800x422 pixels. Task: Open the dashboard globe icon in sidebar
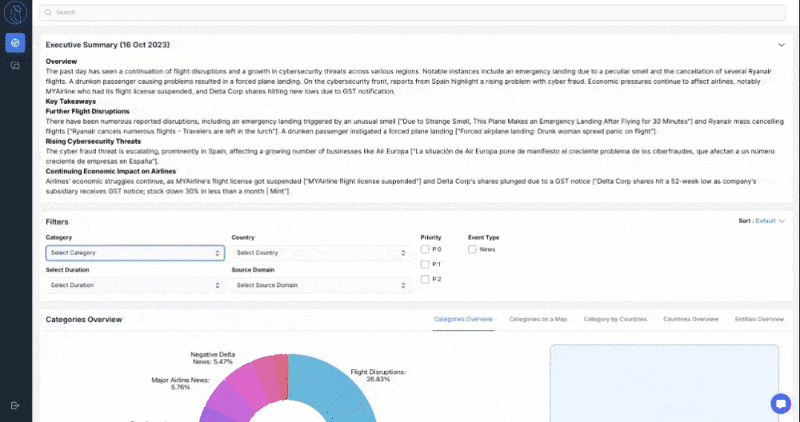click(15, 43)
